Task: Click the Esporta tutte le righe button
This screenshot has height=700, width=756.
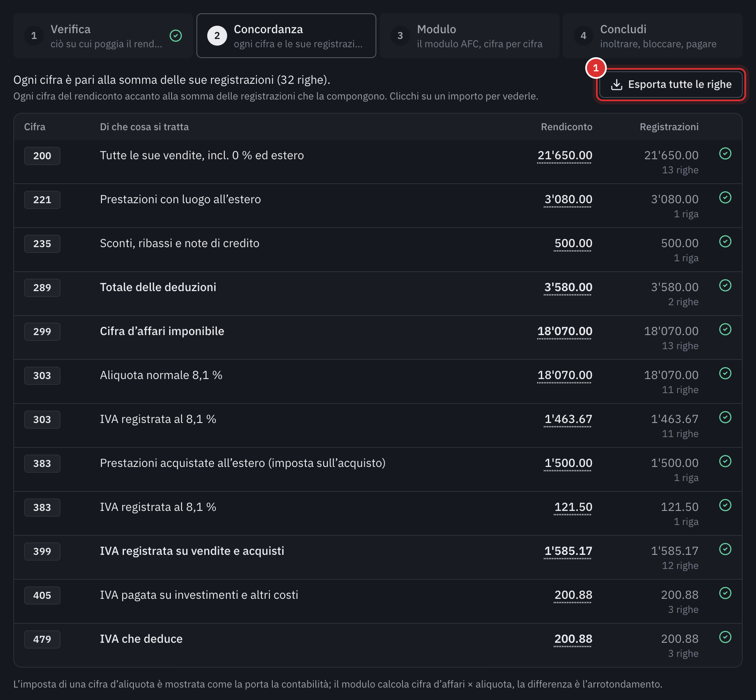Action: point(671,85)
